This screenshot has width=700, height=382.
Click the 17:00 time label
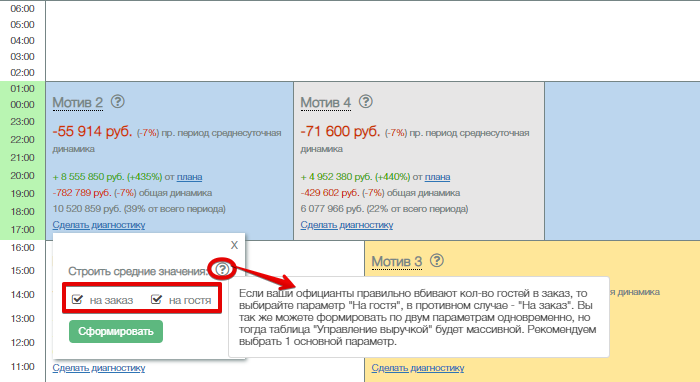click(22, 230)
